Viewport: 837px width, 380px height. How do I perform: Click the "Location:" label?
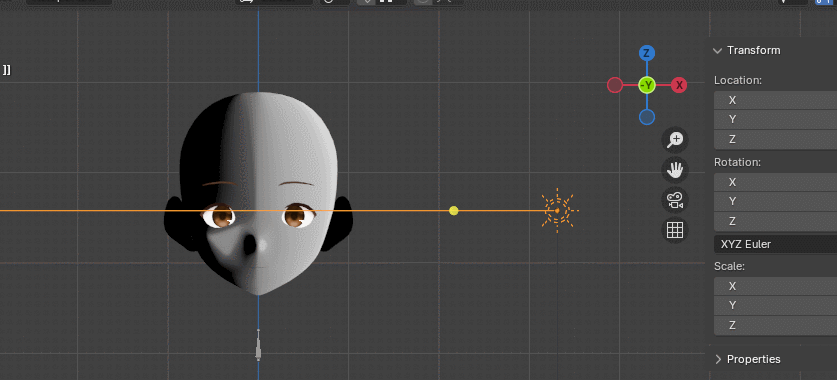(x=738, y=81)
